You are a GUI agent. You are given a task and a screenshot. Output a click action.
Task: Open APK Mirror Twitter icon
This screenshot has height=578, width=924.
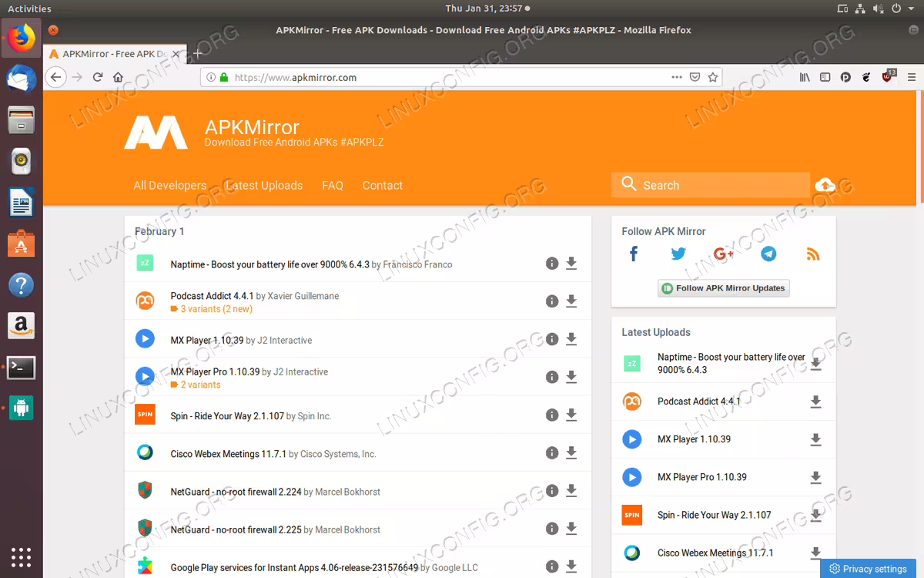tap(678, 254)
